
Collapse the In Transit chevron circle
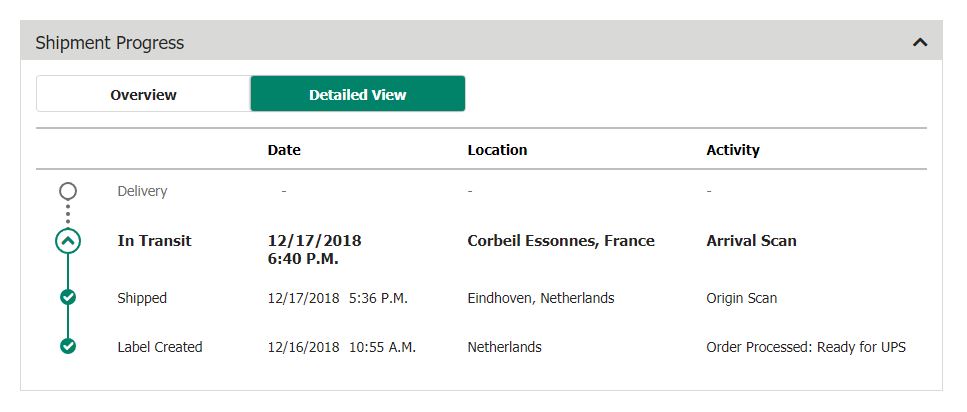click(x=68, y=241)
